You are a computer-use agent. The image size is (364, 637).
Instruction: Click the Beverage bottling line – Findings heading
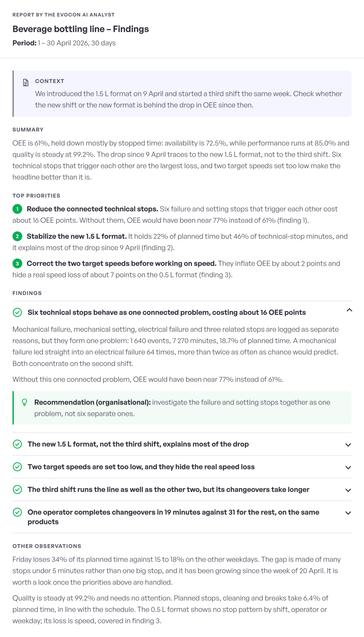click(x=81, y=29)
